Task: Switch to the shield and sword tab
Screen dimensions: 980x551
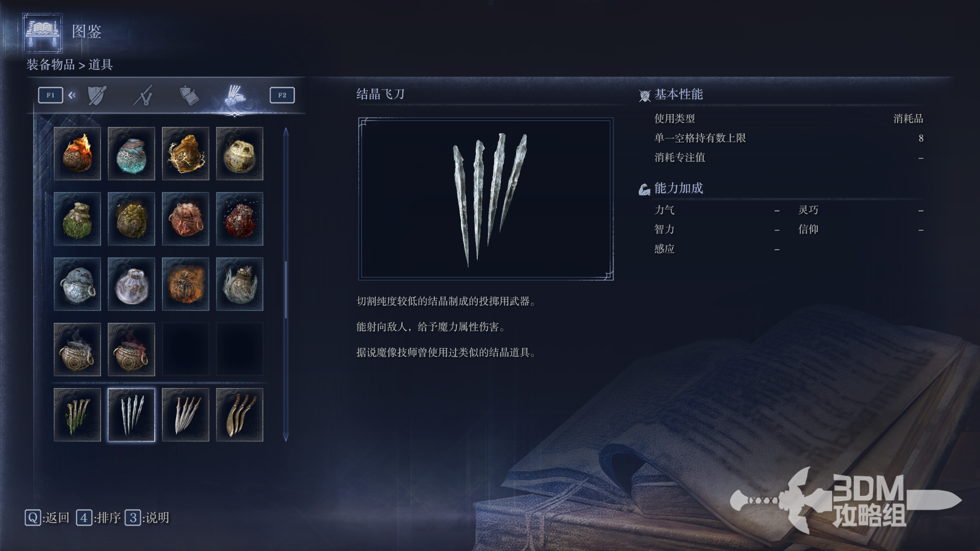Action: [97, 95]
